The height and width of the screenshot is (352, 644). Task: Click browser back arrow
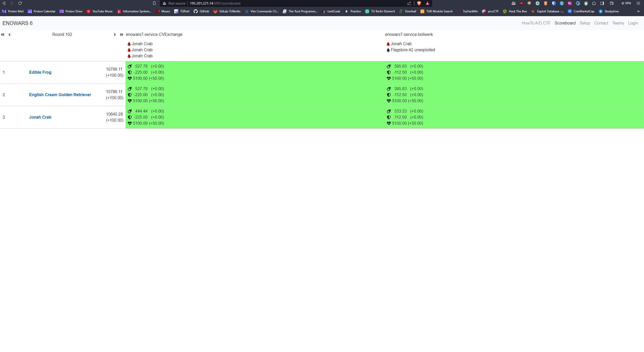tap(4, 3)
